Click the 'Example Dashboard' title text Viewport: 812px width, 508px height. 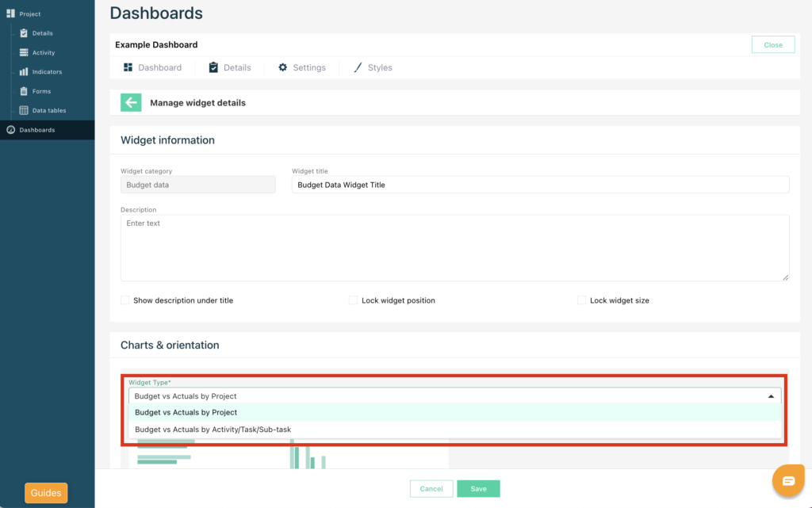[156, 44]
